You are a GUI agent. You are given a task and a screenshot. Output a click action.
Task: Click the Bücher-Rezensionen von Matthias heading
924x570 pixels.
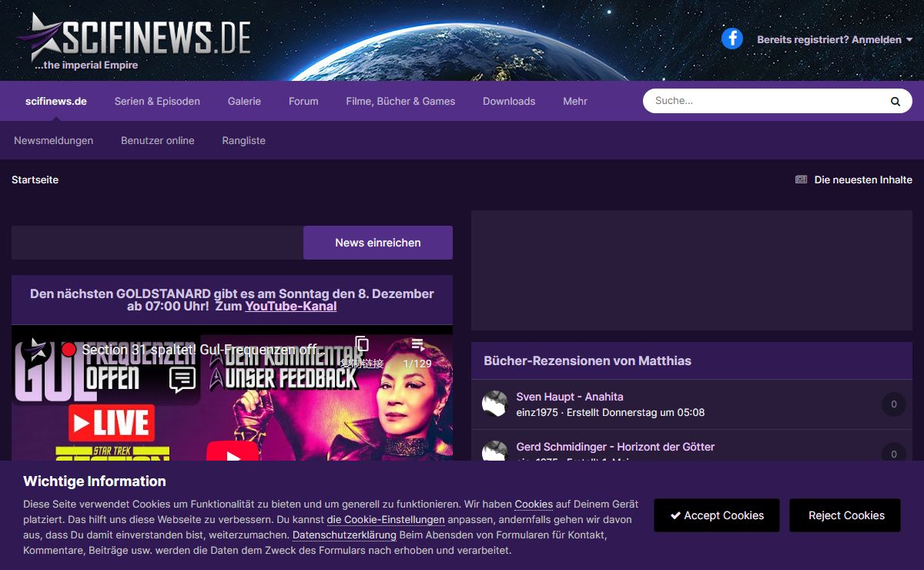click(588, 360)
